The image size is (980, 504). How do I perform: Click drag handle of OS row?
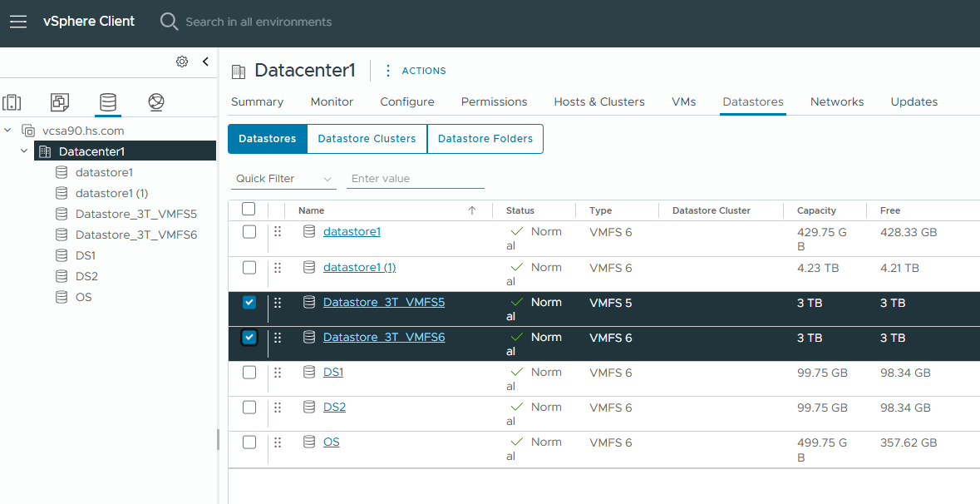click(x=278, y=442)
